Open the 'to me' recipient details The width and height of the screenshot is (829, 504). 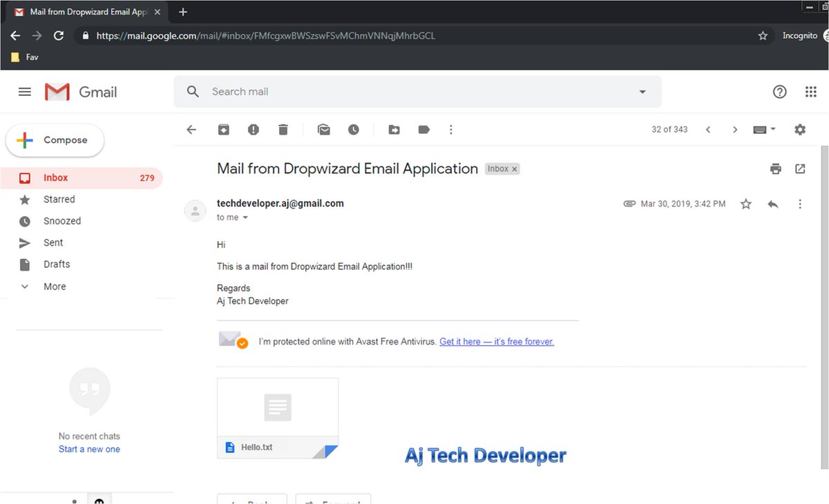click(231, 217)
